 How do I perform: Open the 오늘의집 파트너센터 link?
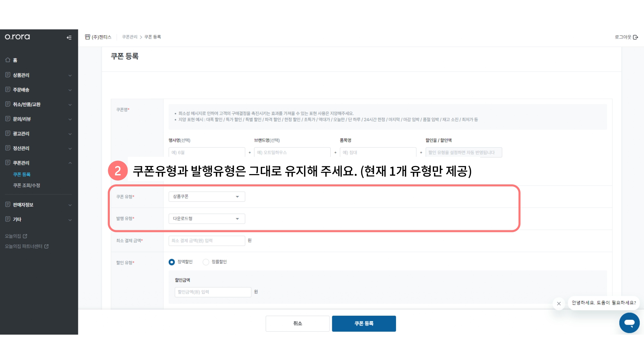click(24, 246)
